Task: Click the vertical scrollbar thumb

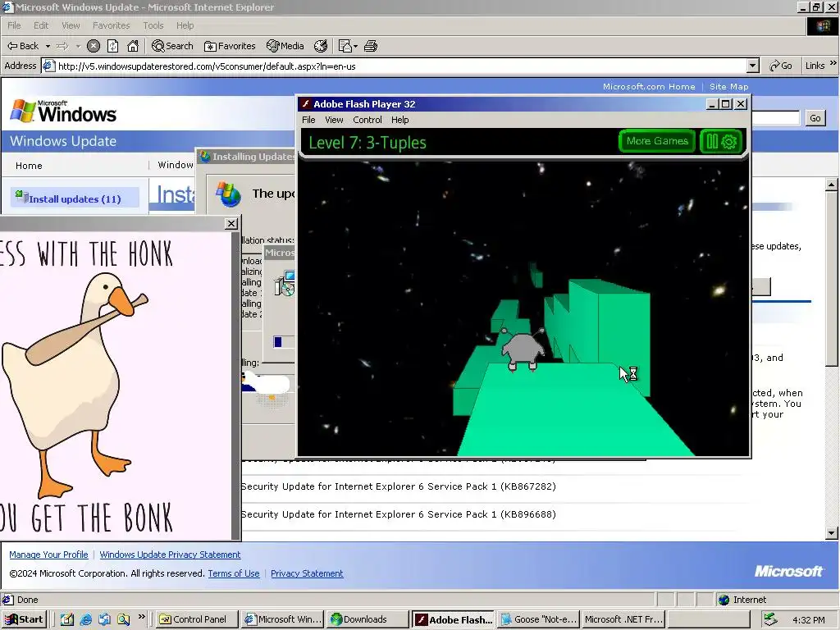Action: [832, 279]
